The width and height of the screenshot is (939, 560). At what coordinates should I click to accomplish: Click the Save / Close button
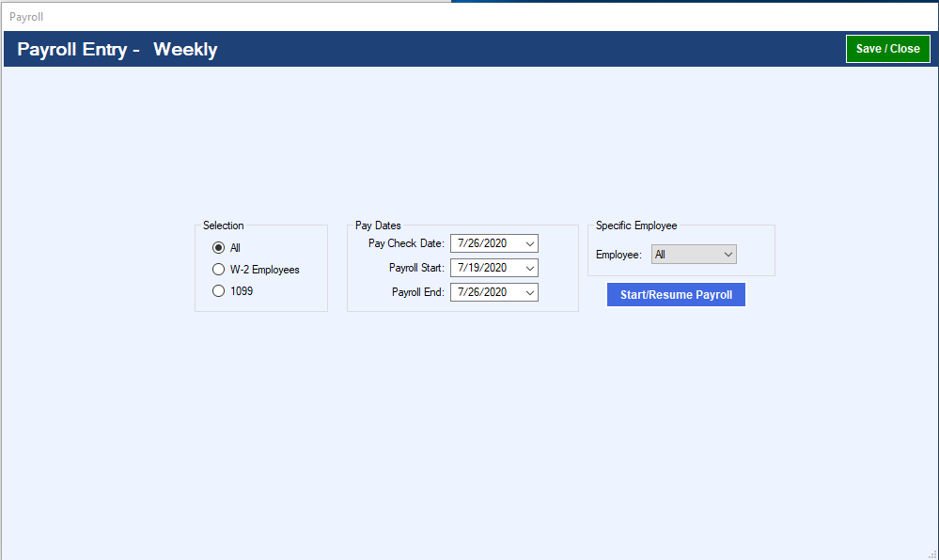click(x=887, y=48)
